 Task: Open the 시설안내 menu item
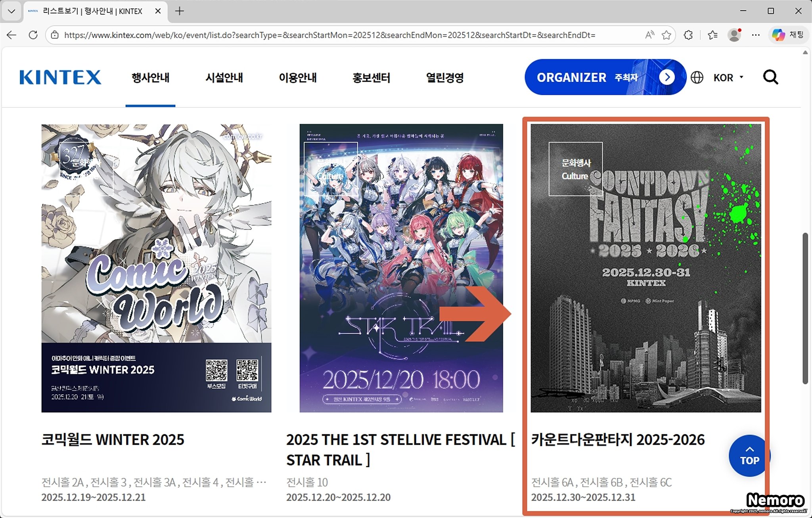pyautogui.click(x=224, y=78)
